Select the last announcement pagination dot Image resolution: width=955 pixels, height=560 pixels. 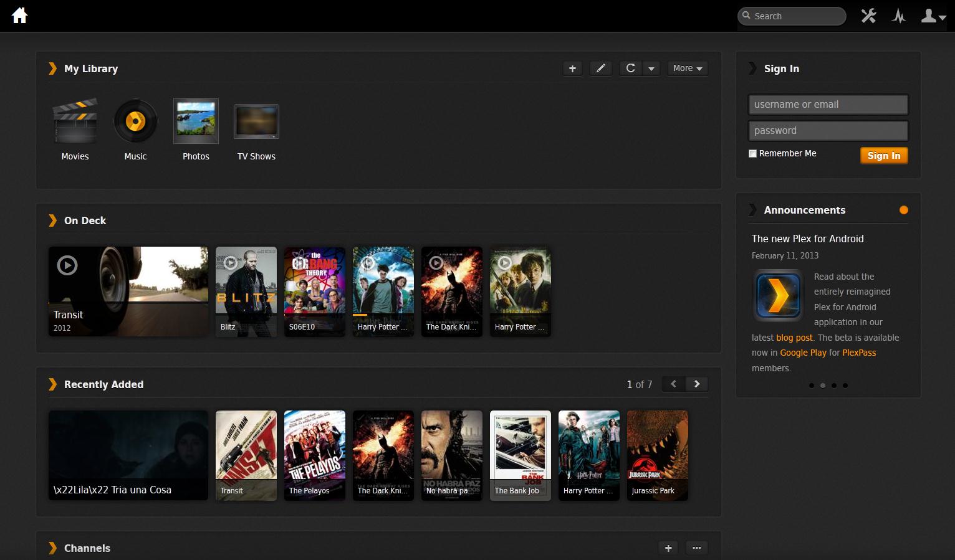pos(845,386)
